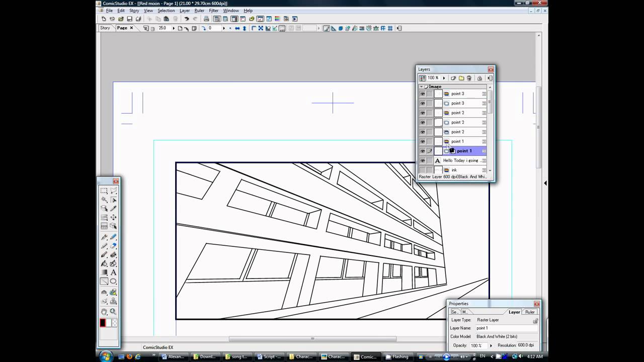This screenshot has width=644, height=362.
Task: Toggle the pen box on selected point 1 layer
Action: 430,151
